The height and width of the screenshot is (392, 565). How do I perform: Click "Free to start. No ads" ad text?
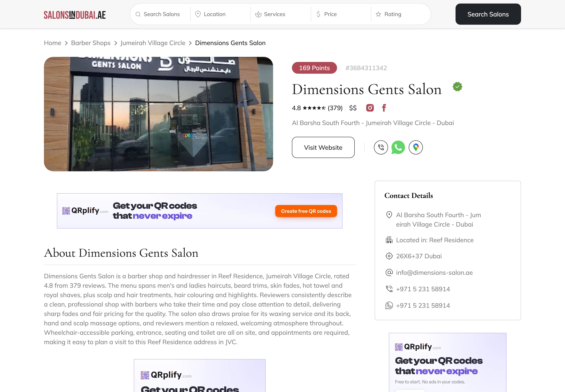coord(430,382)
